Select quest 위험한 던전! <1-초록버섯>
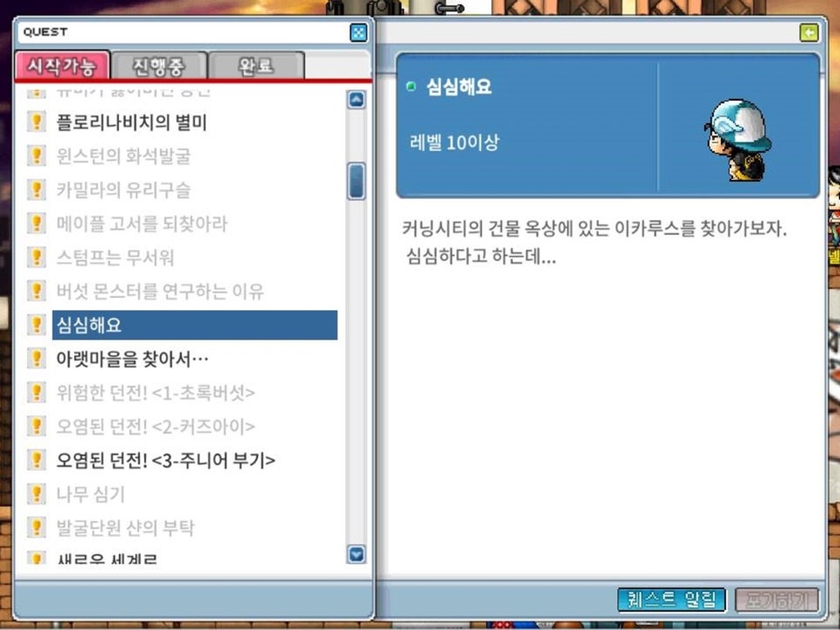The image size is (840, 630). pos(156,393)
